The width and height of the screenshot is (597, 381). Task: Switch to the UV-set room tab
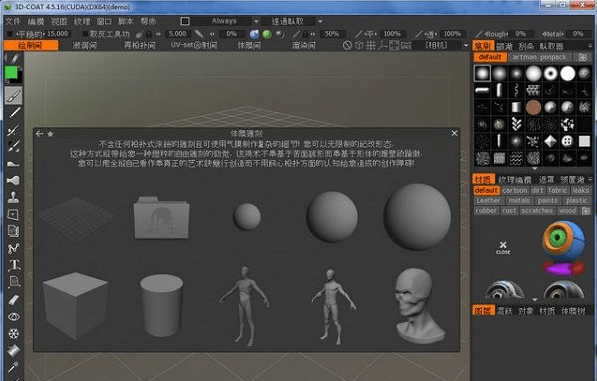point(194,46)
